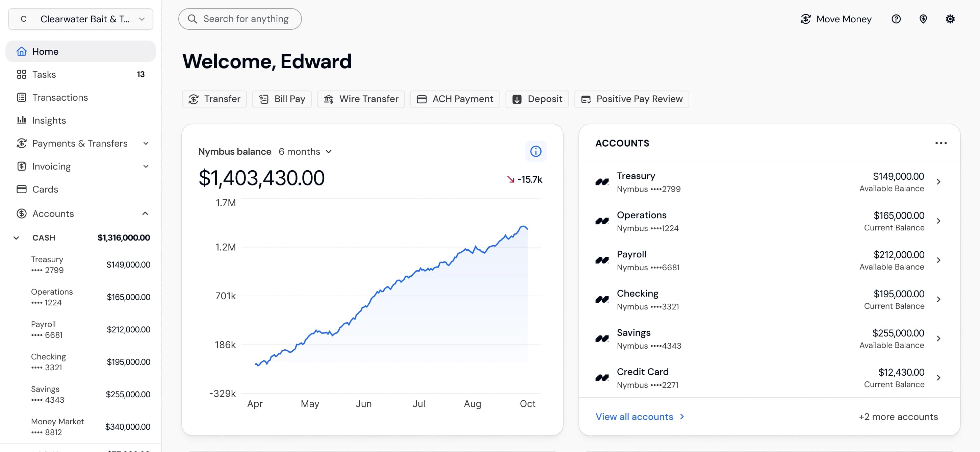Image resolution: width=980 pixels, height=452 pixels.
Task: Click the Treasury account Nymbus logo
Action: (602, 182)
